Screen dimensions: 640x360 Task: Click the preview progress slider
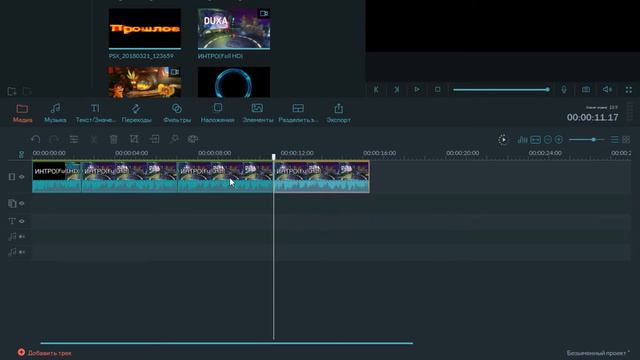[x=501, y=89]
